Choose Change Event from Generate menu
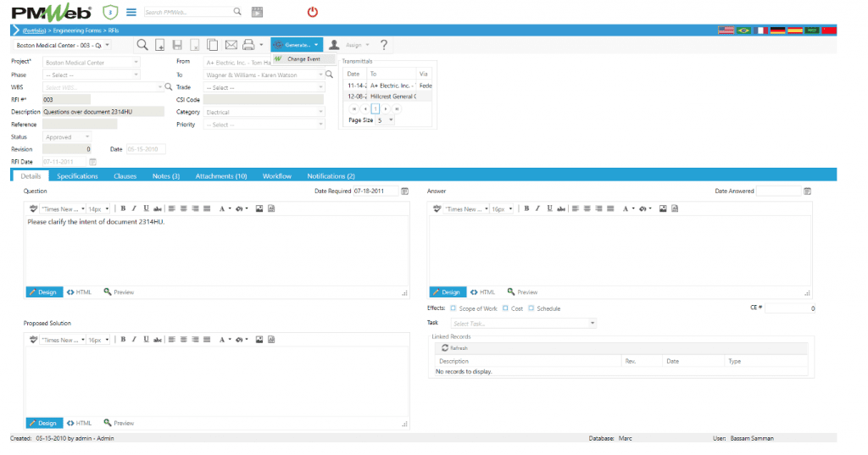This screenshot has width=868, height=455. [304, 58]
